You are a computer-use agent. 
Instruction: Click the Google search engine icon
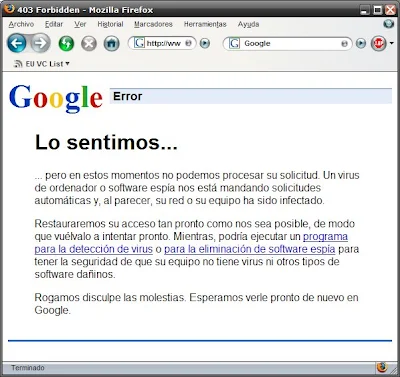234,43
